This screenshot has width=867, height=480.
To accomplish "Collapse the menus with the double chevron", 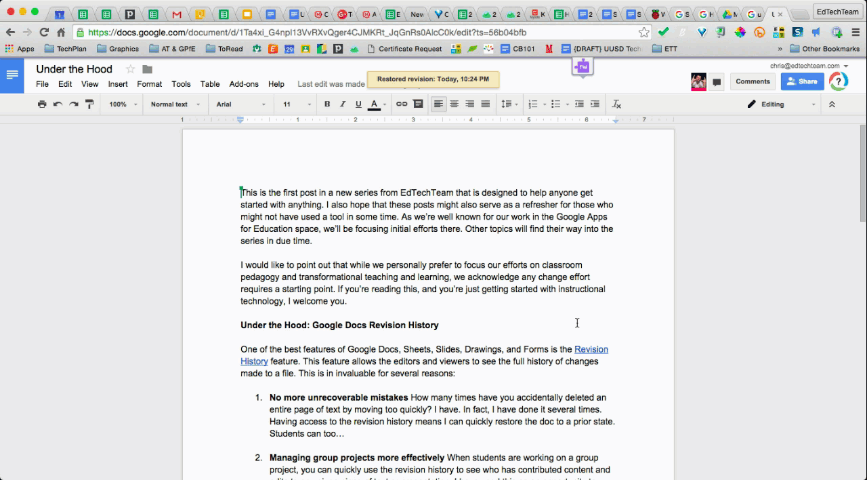I will (832, 104).
